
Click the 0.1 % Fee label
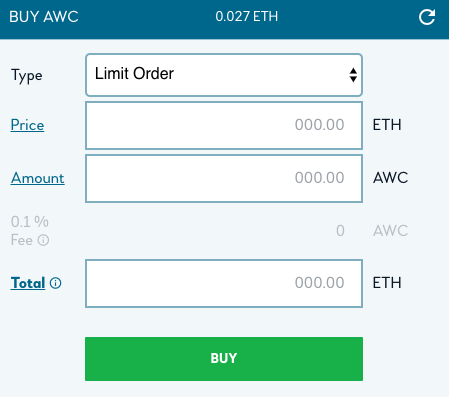[30, 231]
